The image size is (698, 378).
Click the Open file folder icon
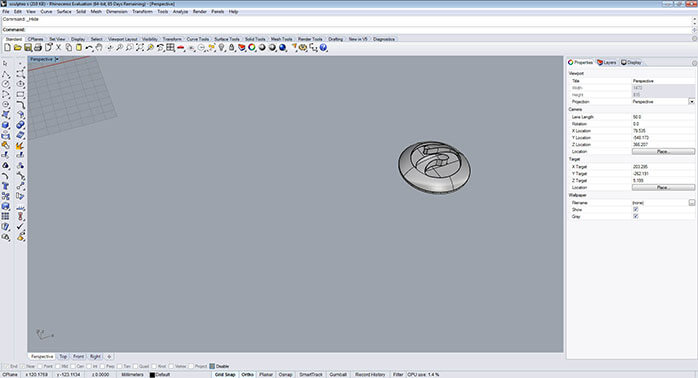(17, 48)
